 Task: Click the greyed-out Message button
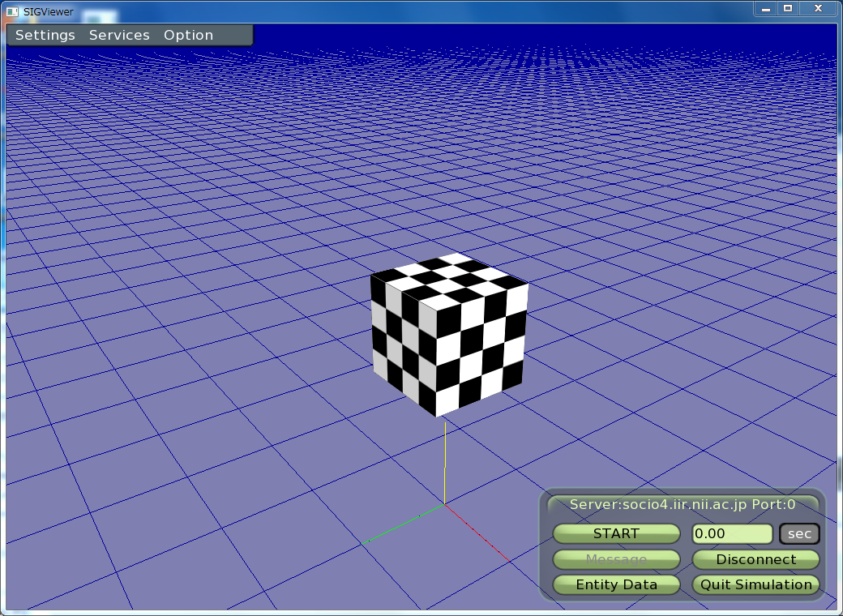pyautogui.click(x=616, y=559)
